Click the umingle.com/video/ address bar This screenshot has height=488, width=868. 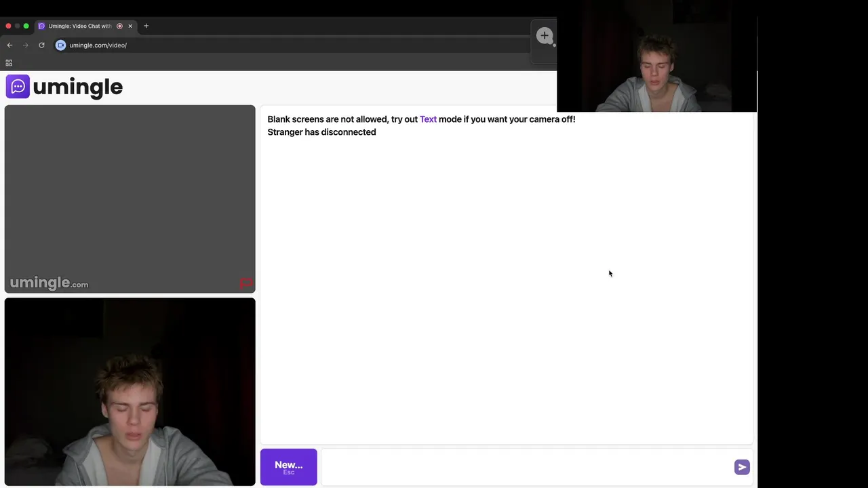pyautogui.click(x=292, y=45)
